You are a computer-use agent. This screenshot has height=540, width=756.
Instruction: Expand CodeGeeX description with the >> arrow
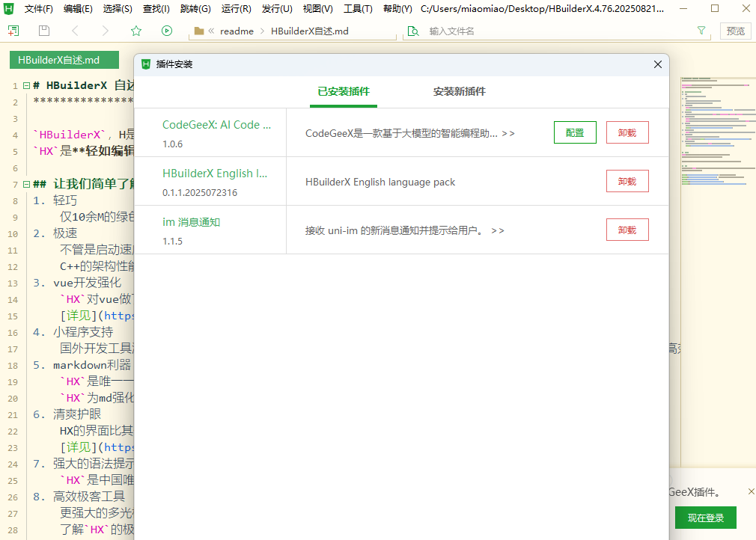coord(508,132)
